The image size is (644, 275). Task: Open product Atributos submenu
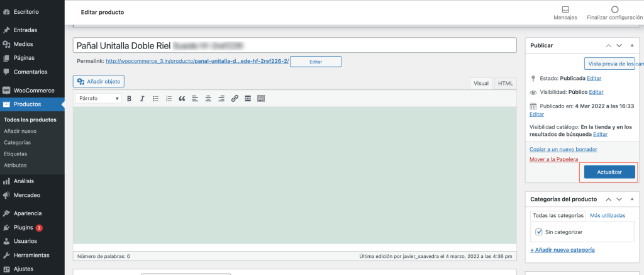click(x=15, y=166)
